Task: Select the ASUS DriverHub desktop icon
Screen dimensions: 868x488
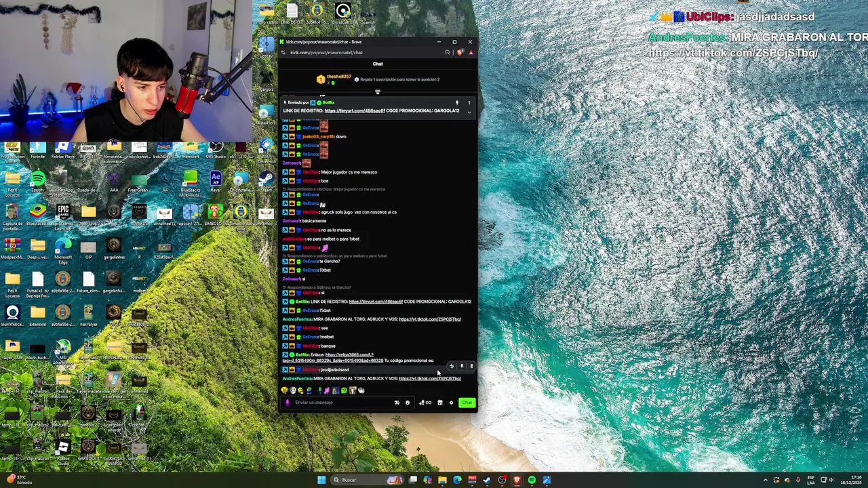Action: [267, 147]
